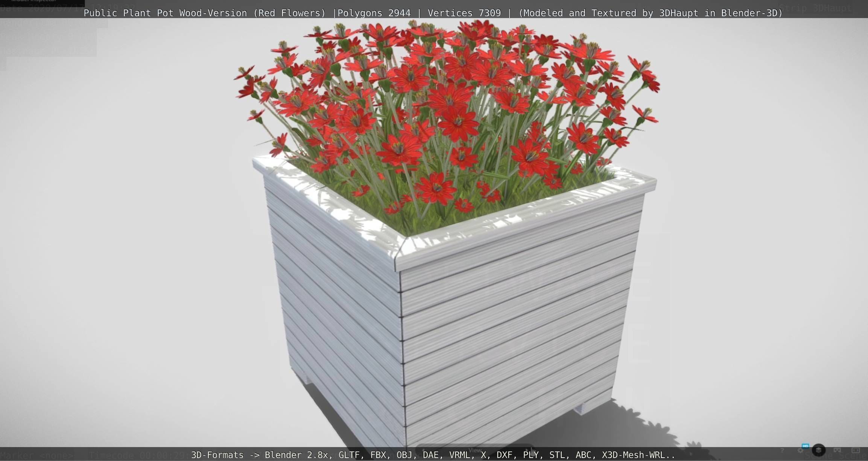The height and width of the screenshot is (461, 868).
Task: Click the red flowers 3D model
Action: tap(448, 120)
